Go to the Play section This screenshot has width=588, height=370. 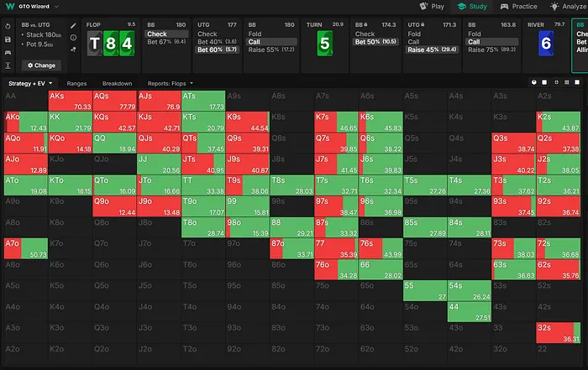click(432, 7)
